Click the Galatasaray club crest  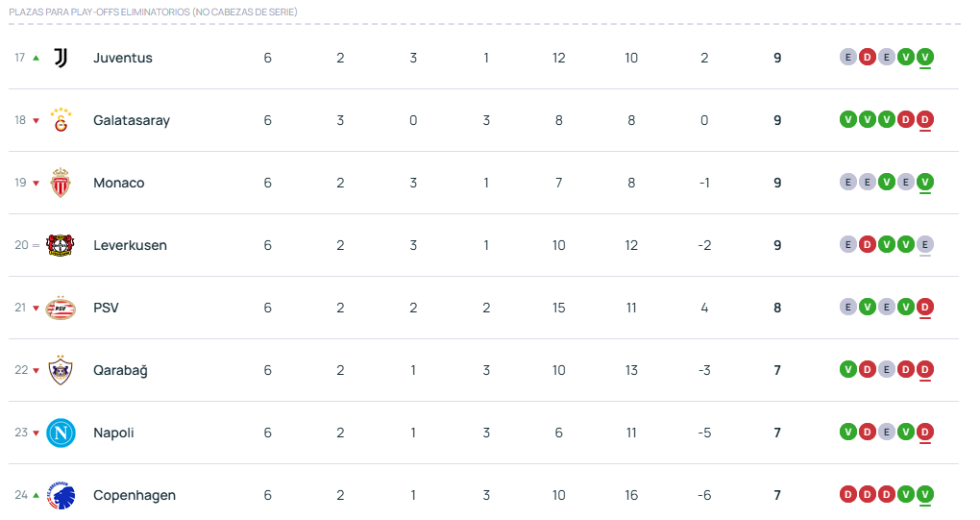[x=61, y=120]
